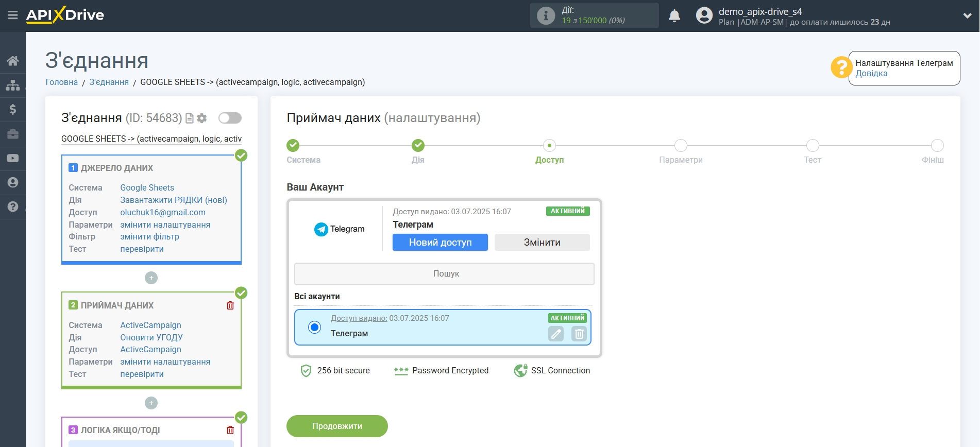Click the Новий доступ button
980x447 pixels.
[440, 243]
